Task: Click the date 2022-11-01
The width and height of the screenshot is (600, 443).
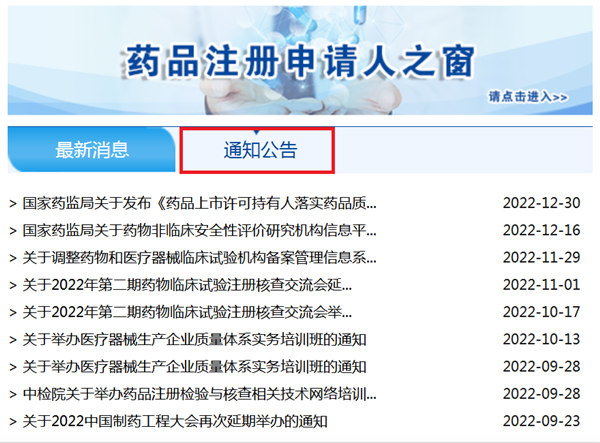Action: (x=541, y=285)
